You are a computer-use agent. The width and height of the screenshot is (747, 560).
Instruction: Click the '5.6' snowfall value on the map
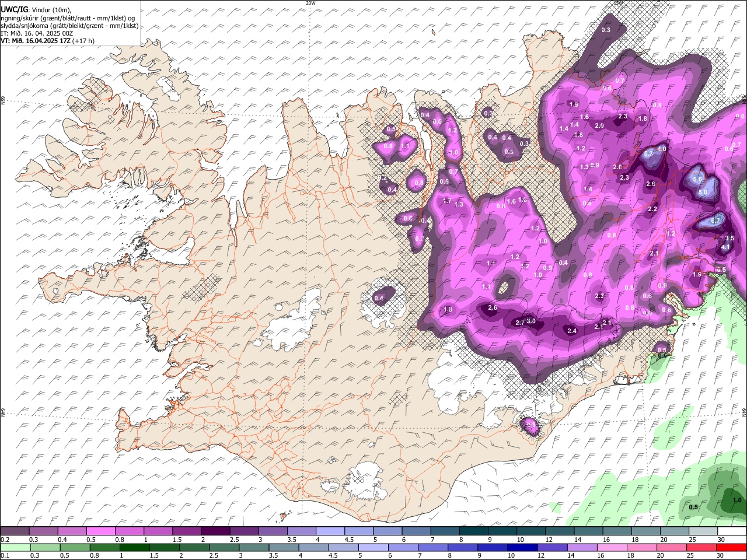(x=697, y=180)
